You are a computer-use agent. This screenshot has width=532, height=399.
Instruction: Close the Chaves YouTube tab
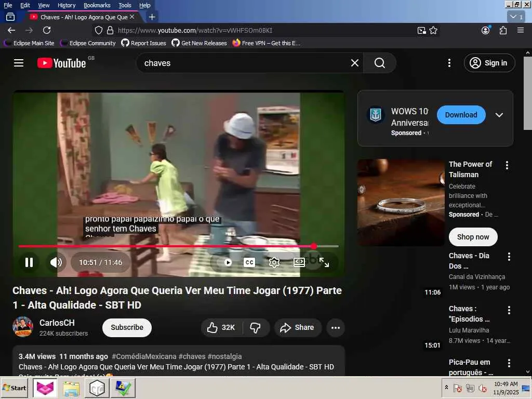[x=132, y=17]
